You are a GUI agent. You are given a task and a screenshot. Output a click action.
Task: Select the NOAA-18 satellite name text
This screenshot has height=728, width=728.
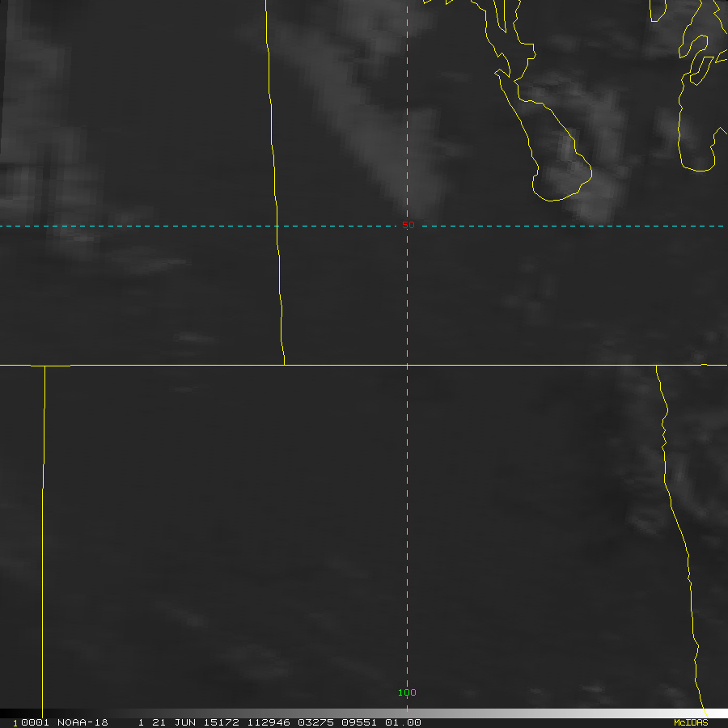click(85, 722)
